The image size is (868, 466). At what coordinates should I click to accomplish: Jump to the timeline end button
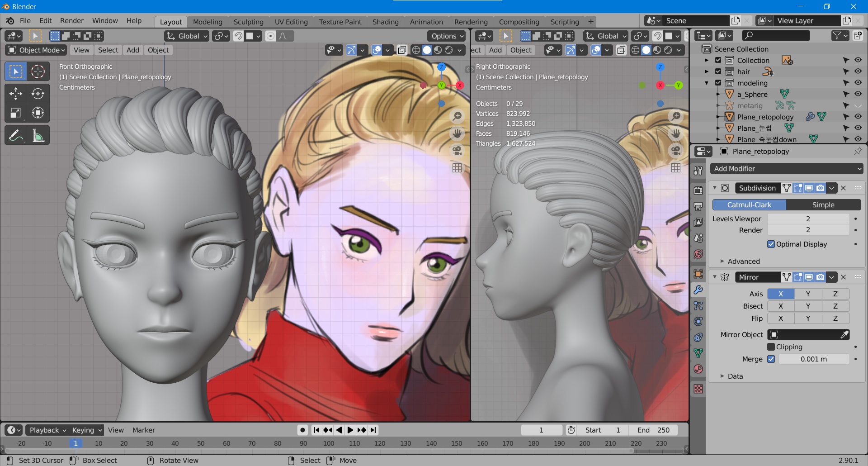click(373, 430)
